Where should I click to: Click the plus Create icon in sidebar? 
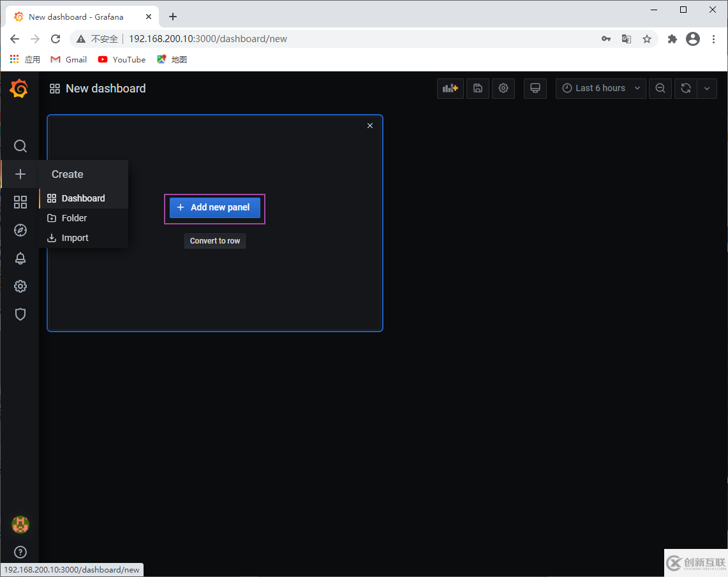[20, 174]
